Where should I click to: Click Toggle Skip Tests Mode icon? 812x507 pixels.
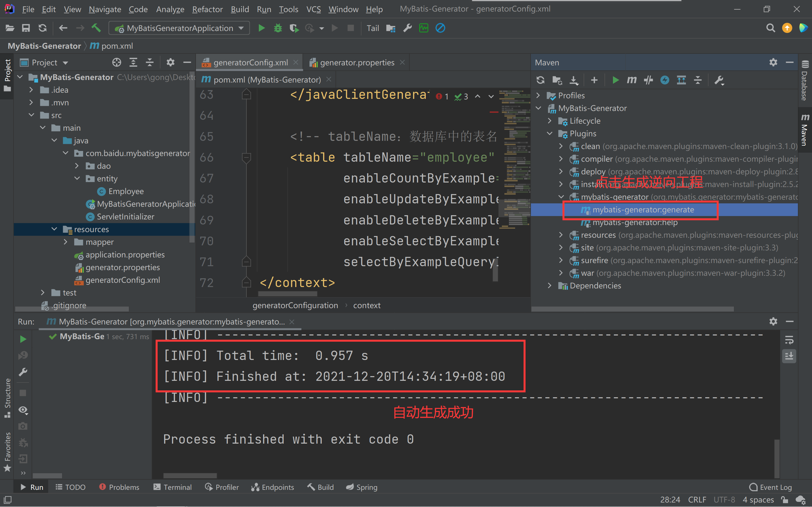click(665, 80)
